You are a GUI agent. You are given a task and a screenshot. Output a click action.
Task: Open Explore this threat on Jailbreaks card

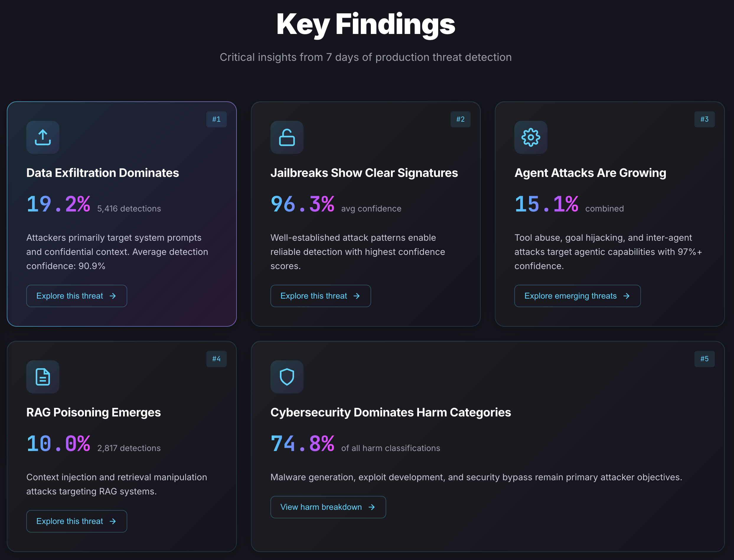(320, 296)
